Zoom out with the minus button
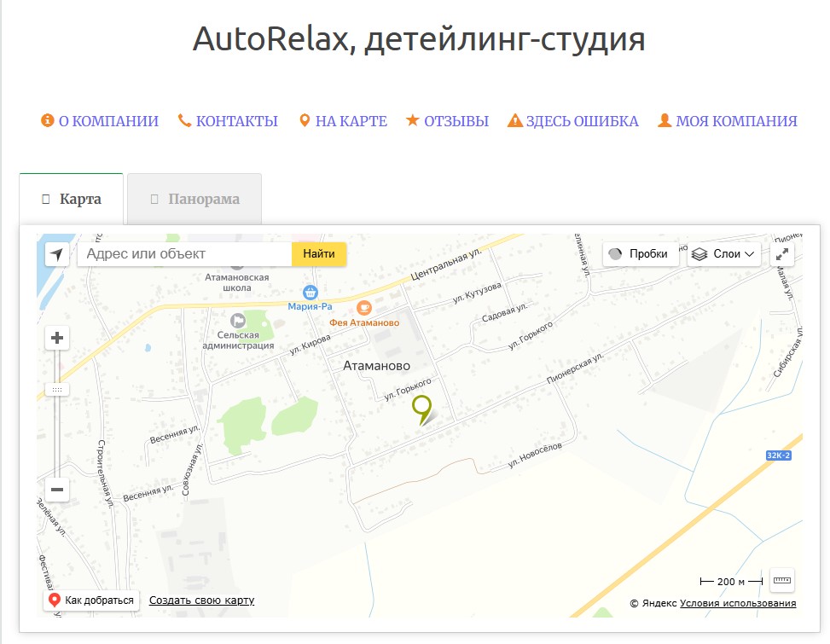830x644 pixels. (x=57, y=490)
